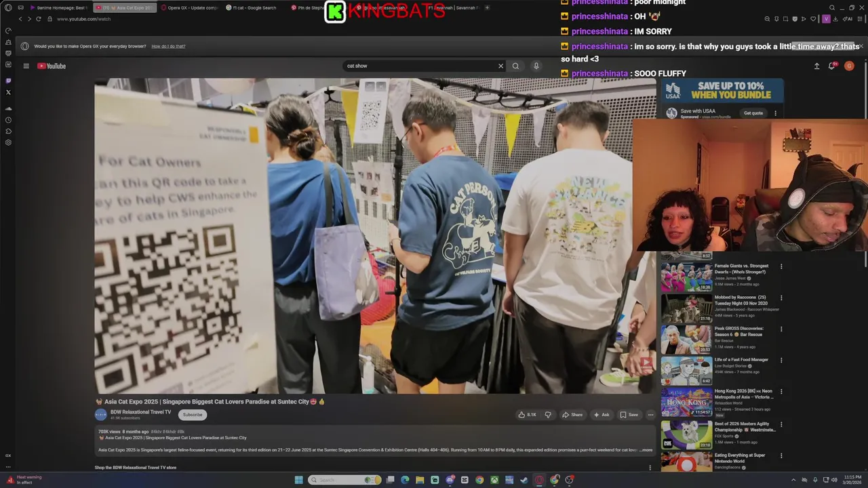The height and width of the screenshot is (488, 868).
Task: Go to the YouTube home logo
Action: pos(52,66)
